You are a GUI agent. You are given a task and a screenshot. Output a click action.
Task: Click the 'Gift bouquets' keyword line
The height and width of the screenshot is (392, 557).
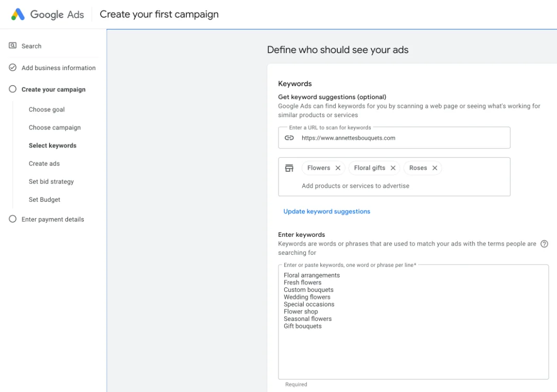pos(302,326)
